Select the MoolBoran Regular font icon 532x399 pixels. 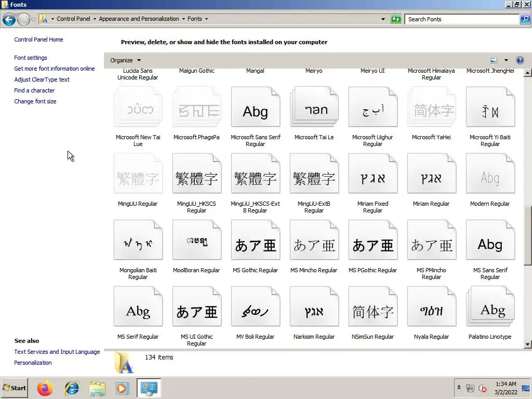point(197,240)
